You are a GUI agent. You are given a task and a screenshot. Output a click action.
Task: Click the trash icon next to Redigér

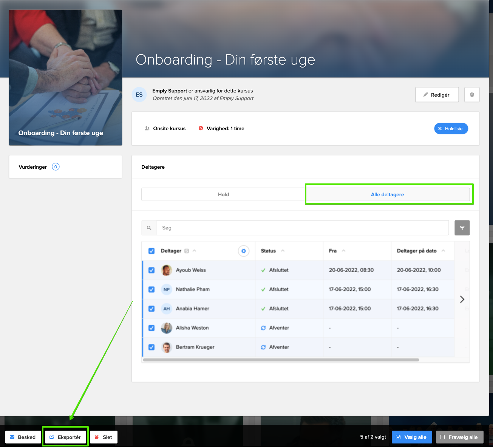click(472, 95)
